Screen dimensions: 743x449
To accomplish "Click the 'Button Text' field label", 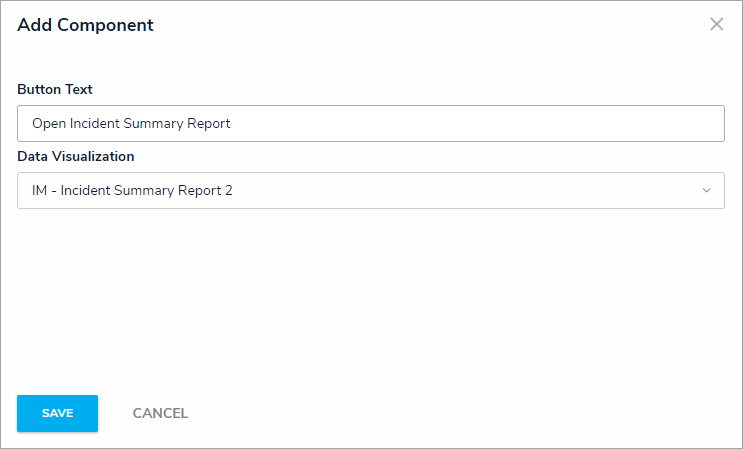I will [55, 89].
